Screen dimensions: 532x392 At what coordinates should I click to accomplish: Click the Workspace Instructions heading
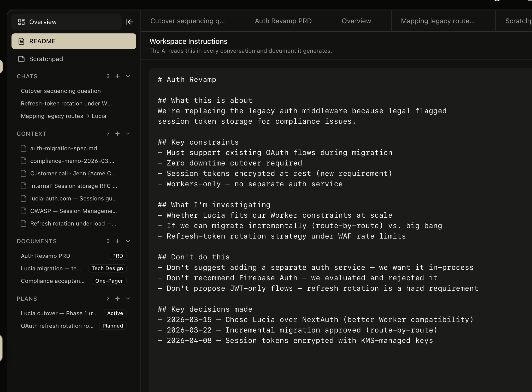188,41
